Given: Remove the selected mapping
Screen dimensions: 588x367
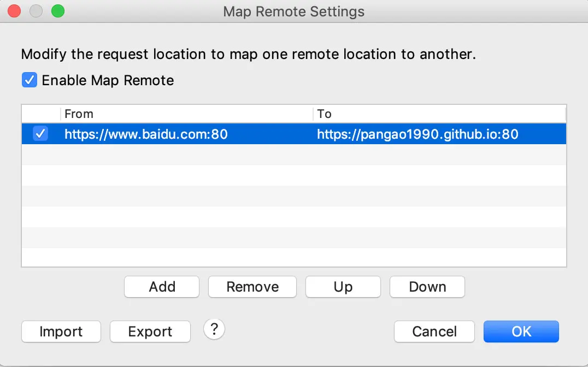Looking at the screenshot, I should [252, 287].
